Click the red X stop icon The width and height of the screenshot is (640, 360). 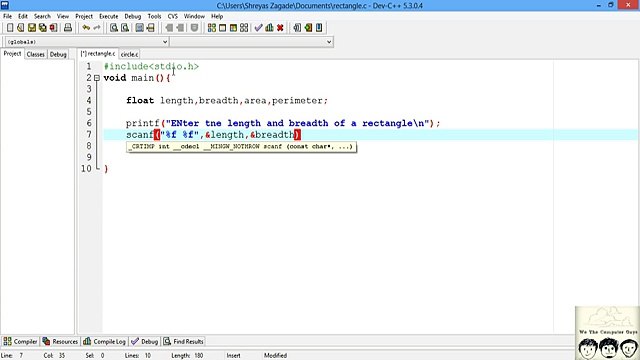point(280,28)
